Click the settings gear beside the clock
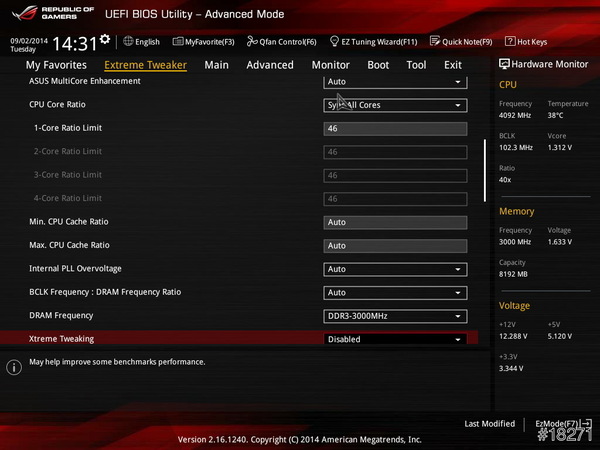 (105, 39)
